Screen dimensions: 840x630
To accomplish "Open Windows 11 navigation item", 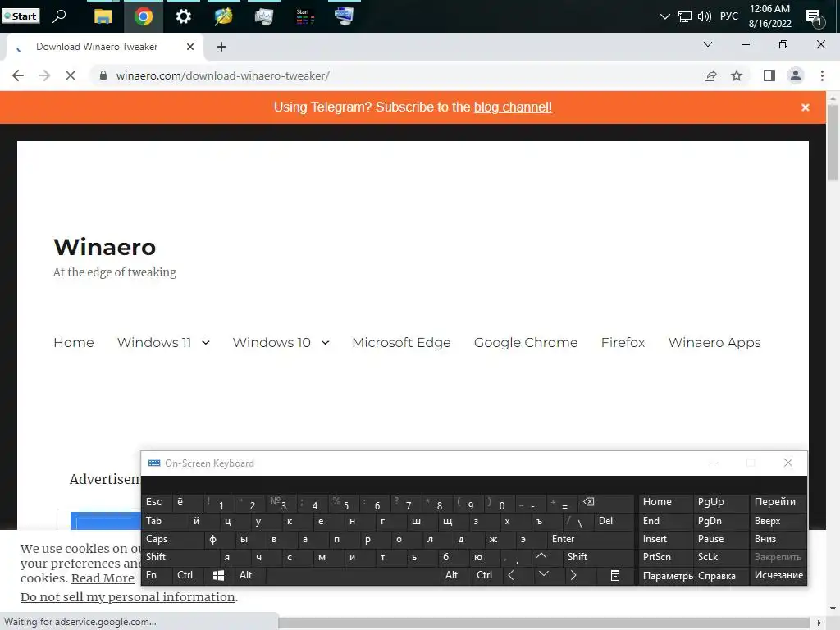I will [x=154, y=342].
